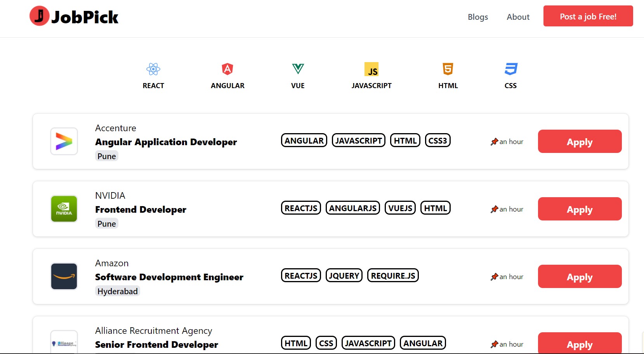This screenshot has height=354, width=644.
Task: Open Frontend Developer job title
Action: (x=141, y=210)
